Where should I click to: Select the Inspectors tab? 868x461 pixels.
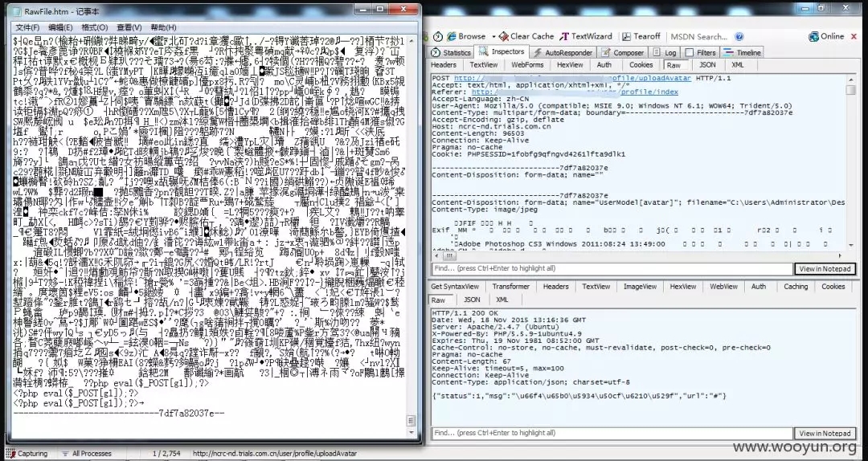[x=502, y=52]
